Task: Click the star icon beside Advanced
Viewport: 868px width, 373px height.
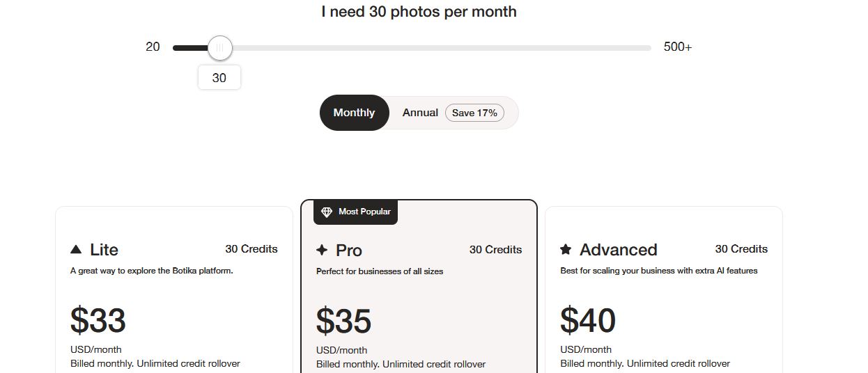Action: pyautogui.click(x=566, y=250)
